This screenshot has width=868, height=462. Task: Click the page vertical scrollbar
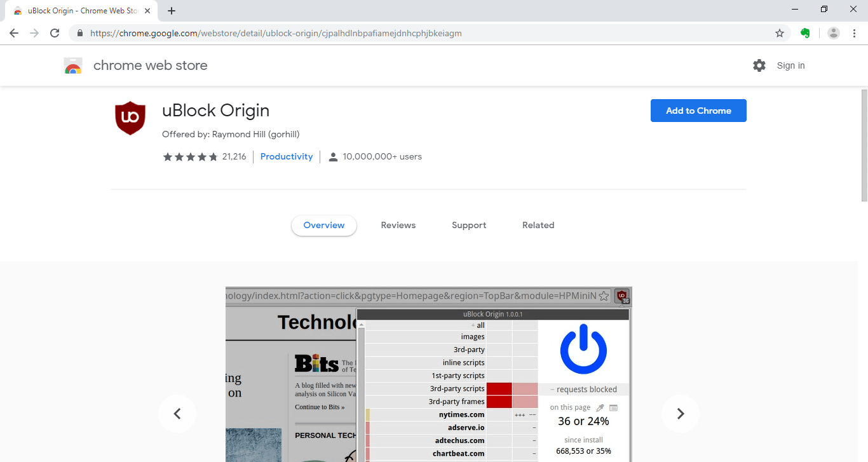(864, 146)
